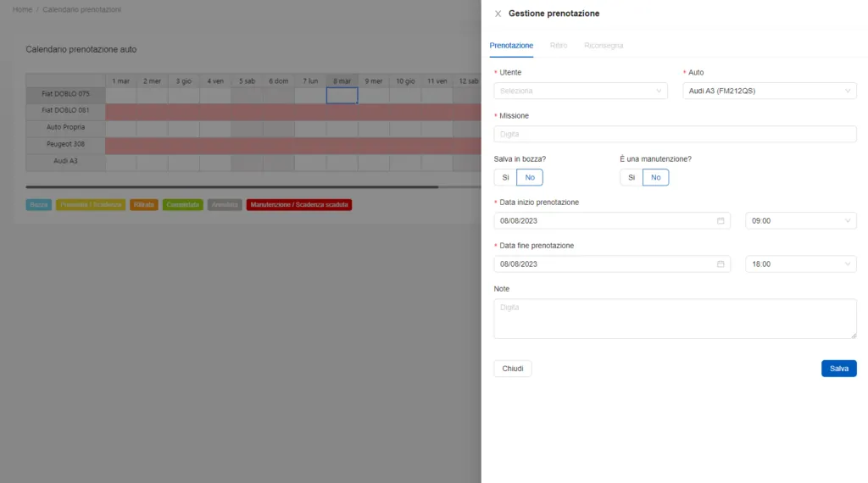
Task: Open the Utente select dropdown
Action: coord(580,91)
